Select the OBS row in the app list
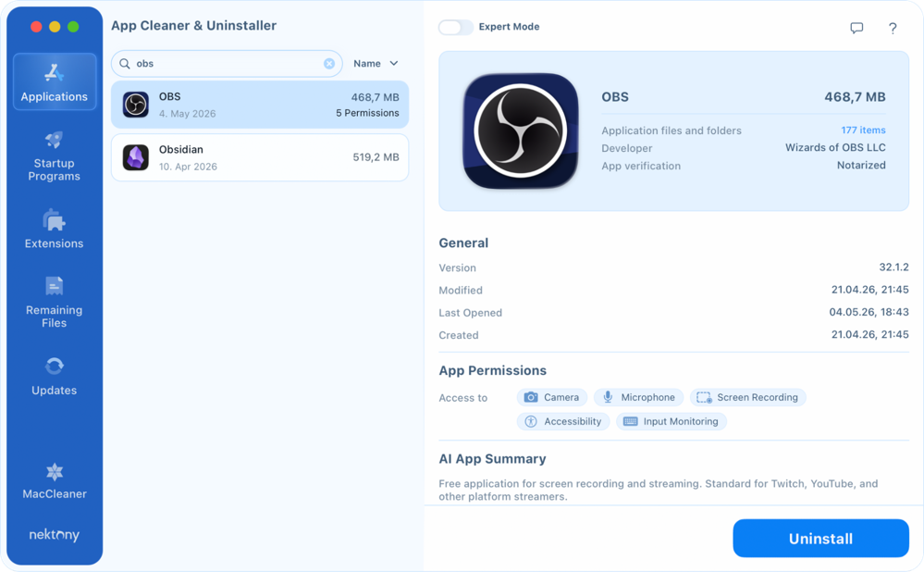Screen dimensions: 924x572 [x=260, y=105]
